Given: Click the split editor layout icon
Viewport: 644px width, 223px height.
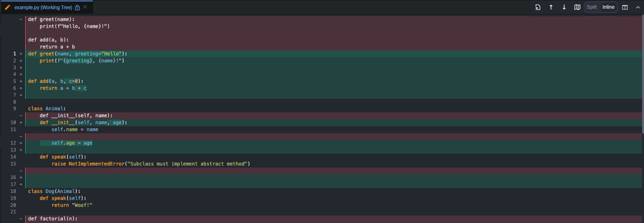Looking at the screenshot, I should (625, 7).
